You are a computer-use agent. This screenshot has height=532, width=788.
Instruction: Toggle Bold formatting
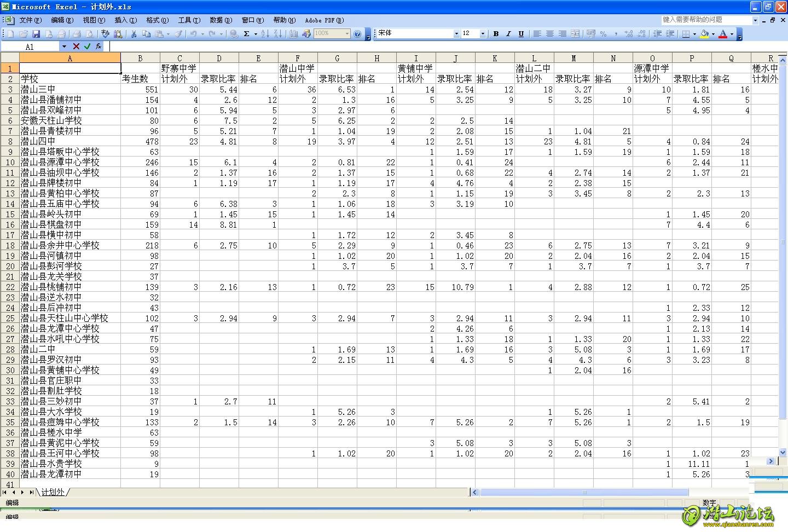pyautogui.click(x=496, y=34)
